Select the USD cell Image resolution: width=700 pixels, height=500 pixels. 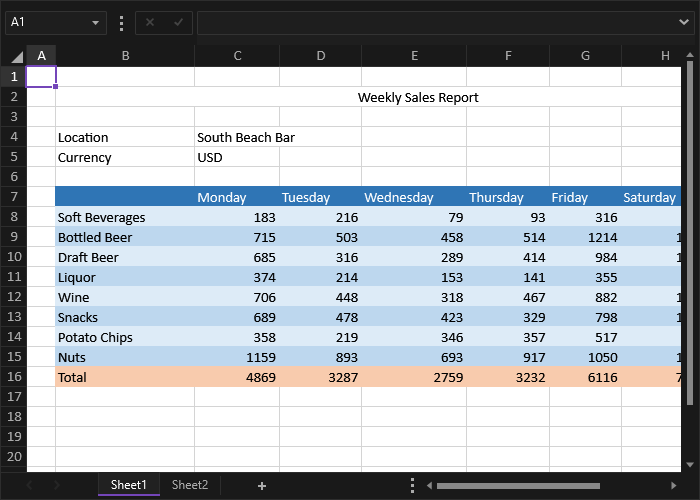(x=237, y=157)
